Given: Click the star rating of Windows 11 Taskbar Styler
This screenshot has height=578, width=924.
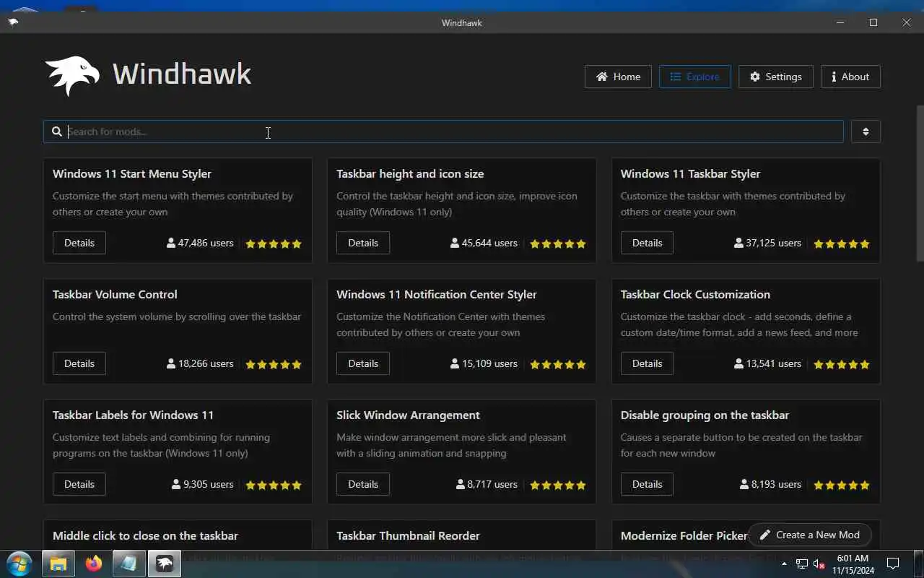Looking at the screenshot, I should [842, 243].
